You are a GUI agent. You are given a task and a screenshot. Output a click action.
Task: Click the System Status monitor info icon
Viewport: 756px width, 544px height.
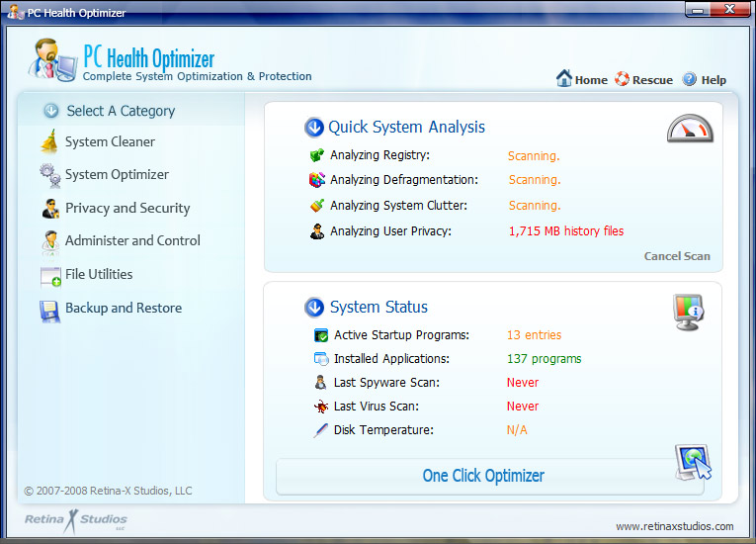689,313
